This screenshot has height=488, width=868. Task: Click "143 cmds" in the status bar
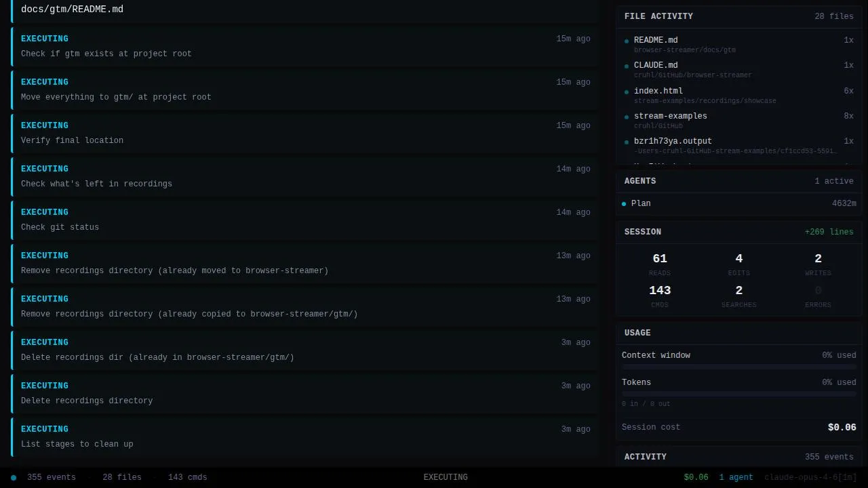188,477
